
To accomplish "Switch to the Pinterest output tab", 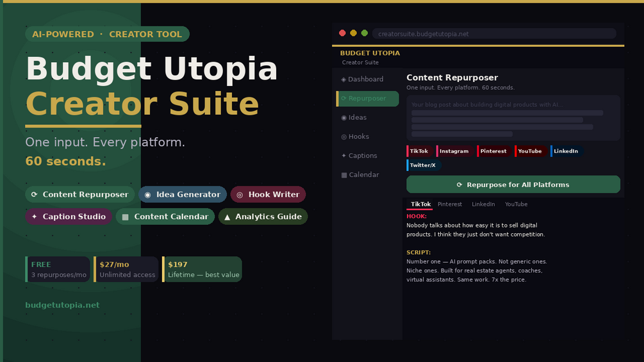I will (x=450, y=204).
